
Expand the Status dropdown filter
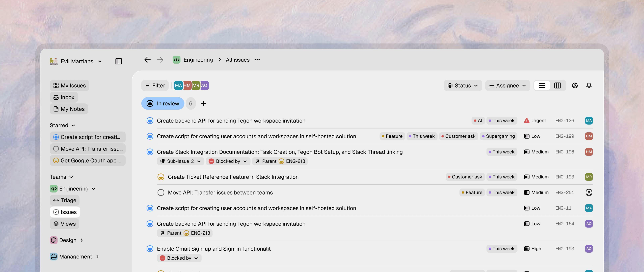pyautogui.click(x=463, y=86)
